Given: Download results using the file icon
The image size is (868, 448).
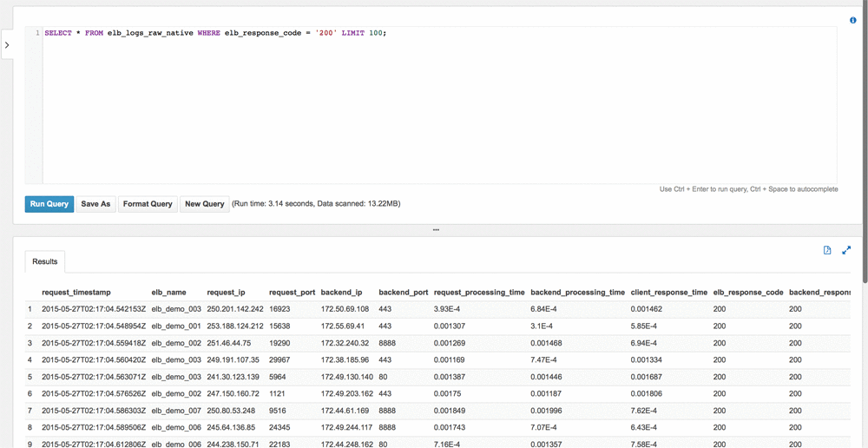Looking at the screenshot, I should coord(827,250).
